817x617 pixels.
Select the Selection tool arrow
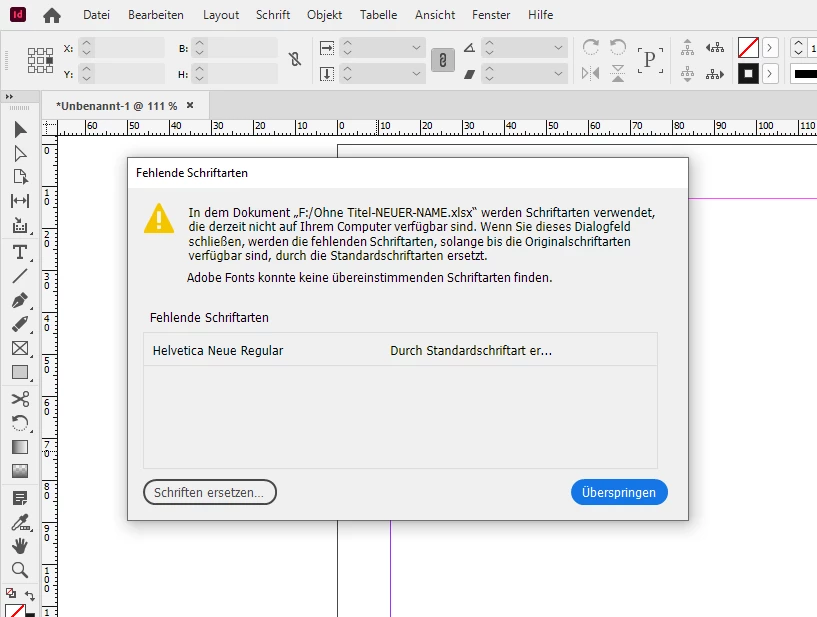coord(20,129)
